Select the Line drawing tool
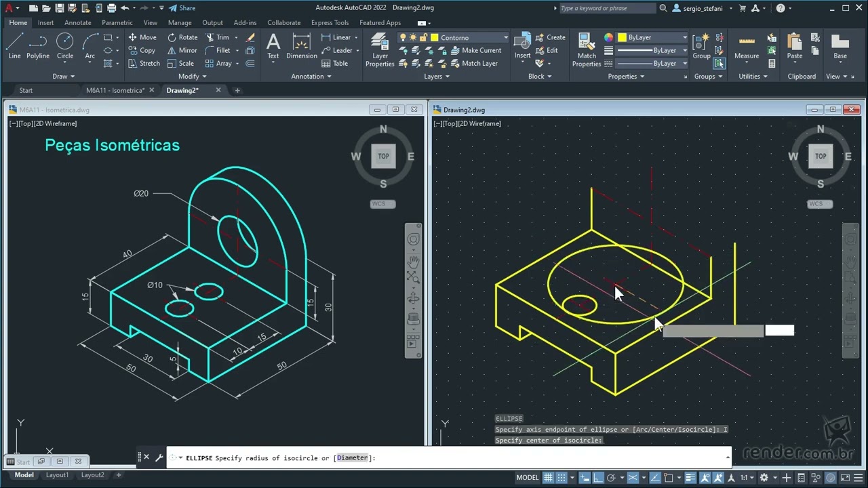The width and height of the screenshot is (868, 488). pos(14,46)
